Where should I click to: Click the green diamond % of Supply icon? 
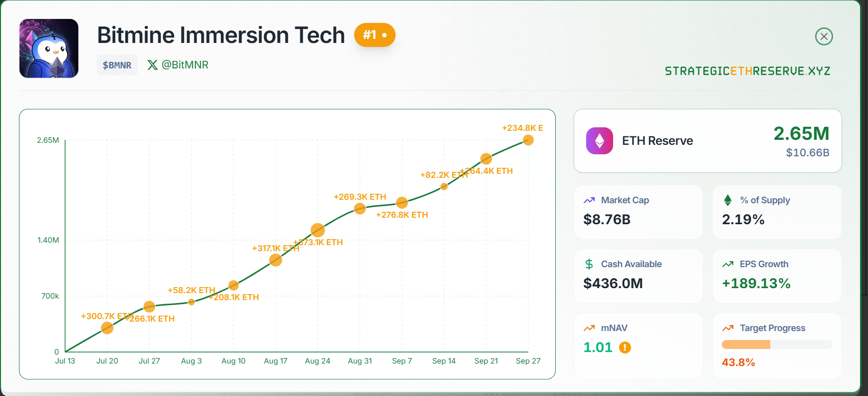point(728,200)
